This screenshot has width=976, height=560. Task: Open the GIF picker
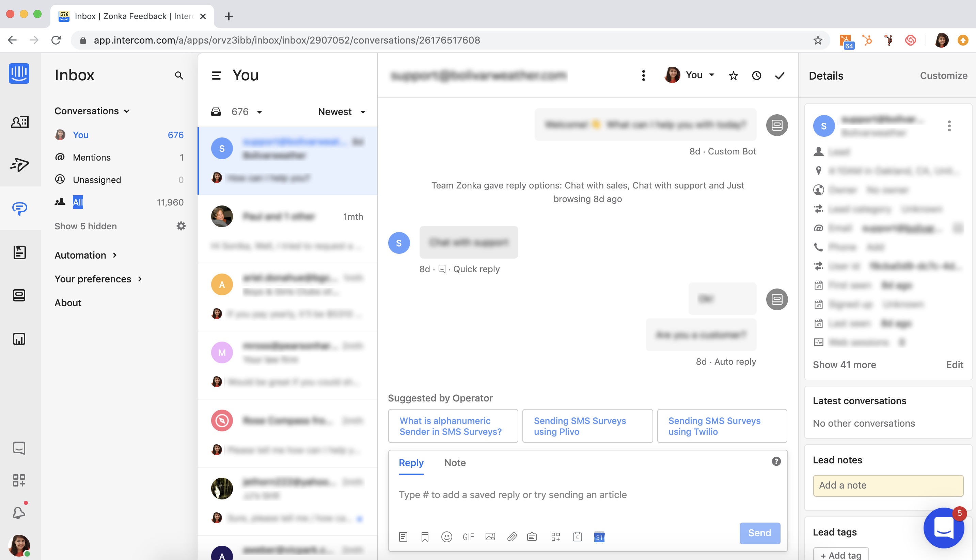click(x=468, y=537)
